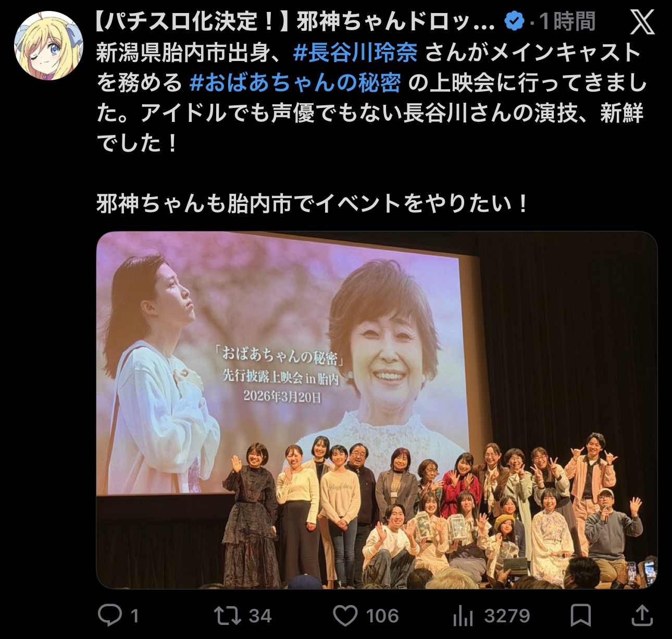Like the post with heart icon

click(345, 616)
